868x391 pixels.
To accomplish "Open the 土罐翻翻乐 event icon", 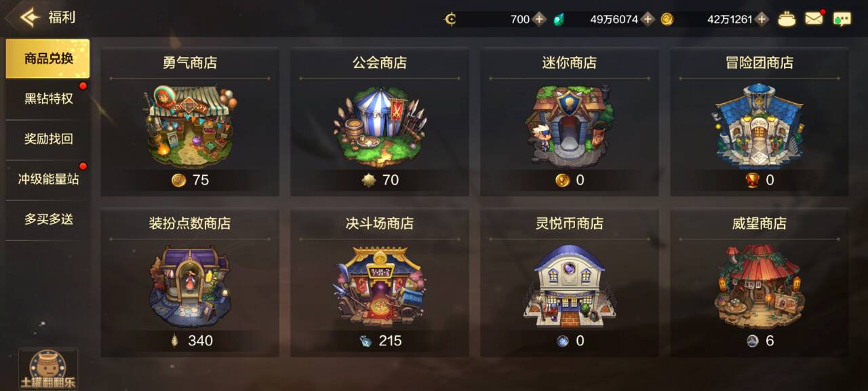I will pyautogui.click(x=48, y=369).
